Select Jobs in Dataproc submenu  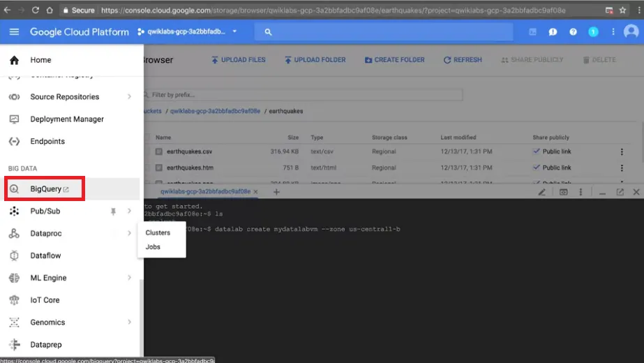coord(153,246)
